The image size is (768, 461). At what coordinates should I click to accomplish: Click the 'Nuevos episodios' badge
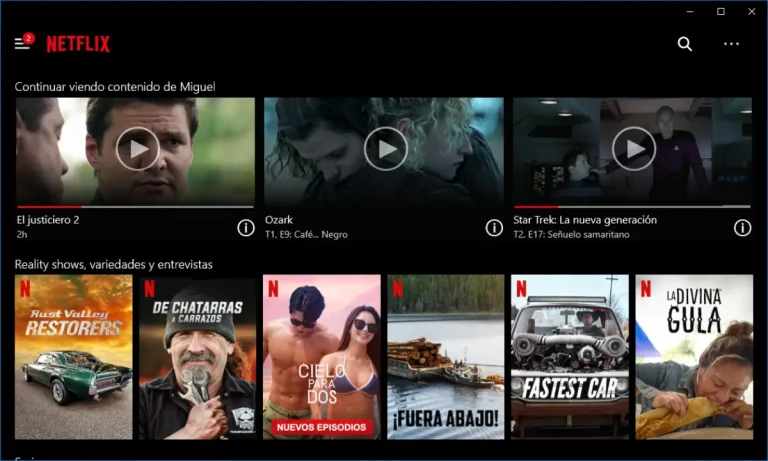(x=321, y=427)
